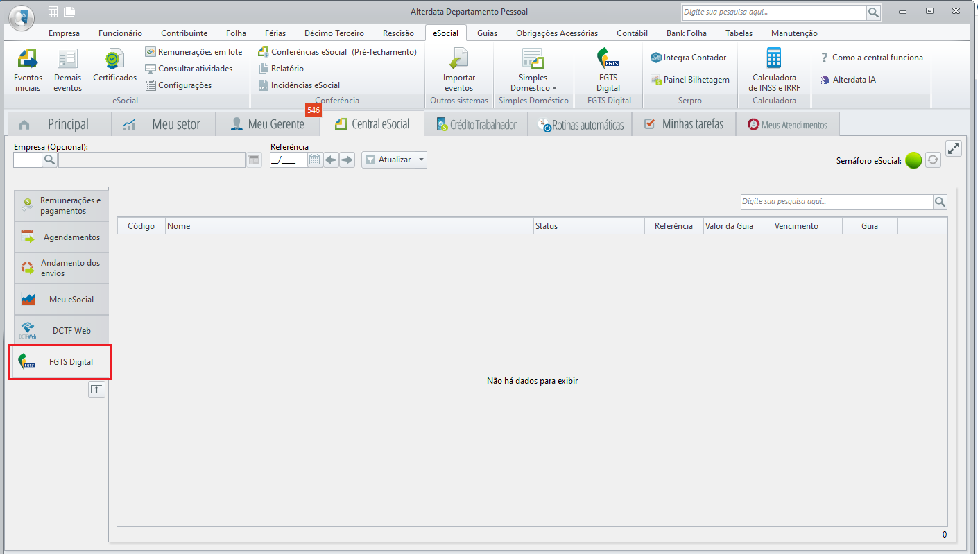Open the Rescisão ribbon tab
This screenshot has width=980, height=557.
(398, 33)
